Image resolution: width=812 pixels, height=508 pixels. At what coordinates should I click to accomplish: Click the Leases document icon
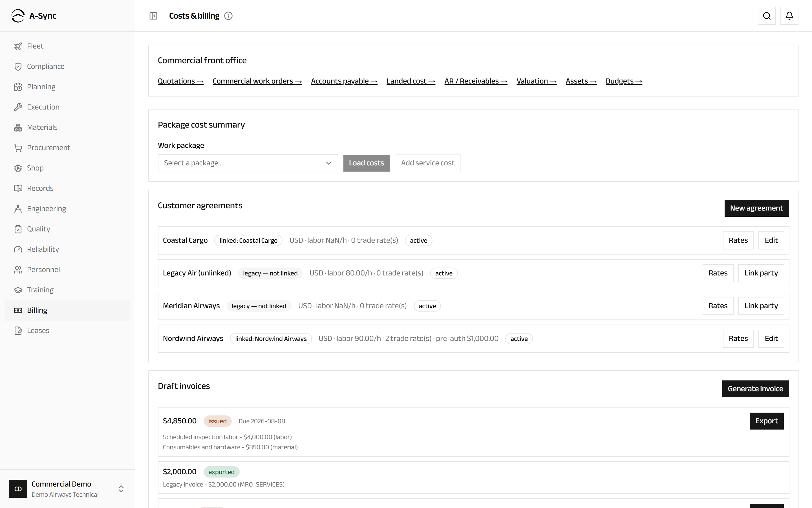click(18, 330)
